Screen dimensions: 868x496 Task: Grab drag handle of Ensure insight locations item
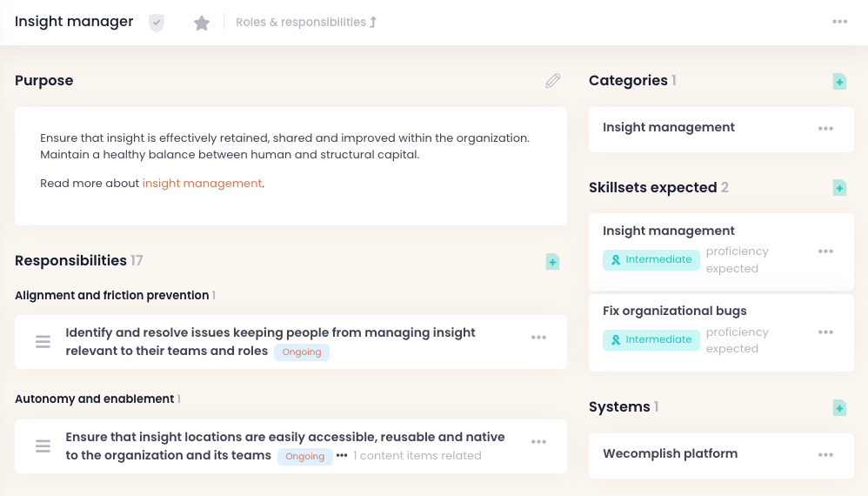43,446
